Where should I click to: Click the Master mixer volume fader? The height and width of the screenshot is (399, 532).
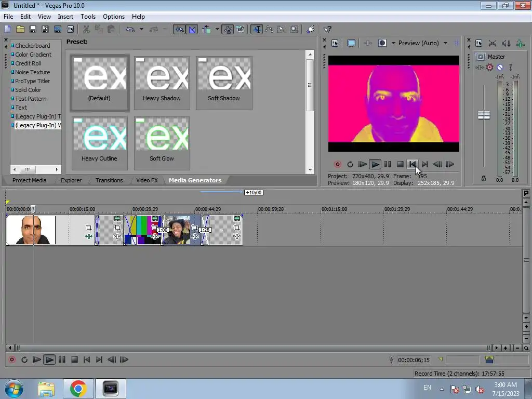click(484, 115)
